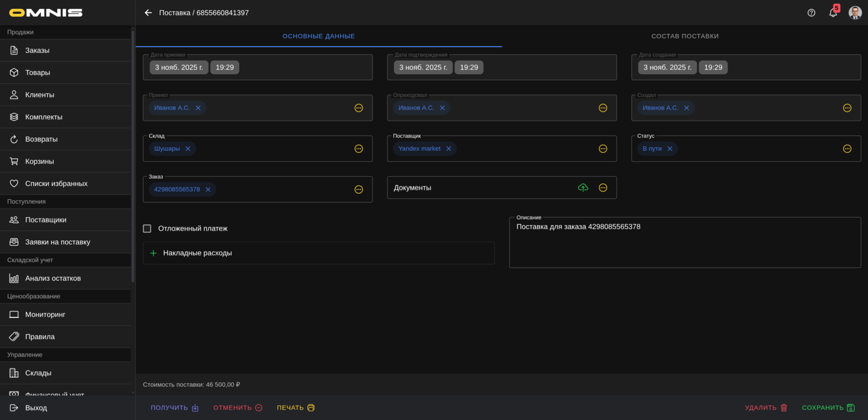Click the help question mark icon

click(811, 13)
